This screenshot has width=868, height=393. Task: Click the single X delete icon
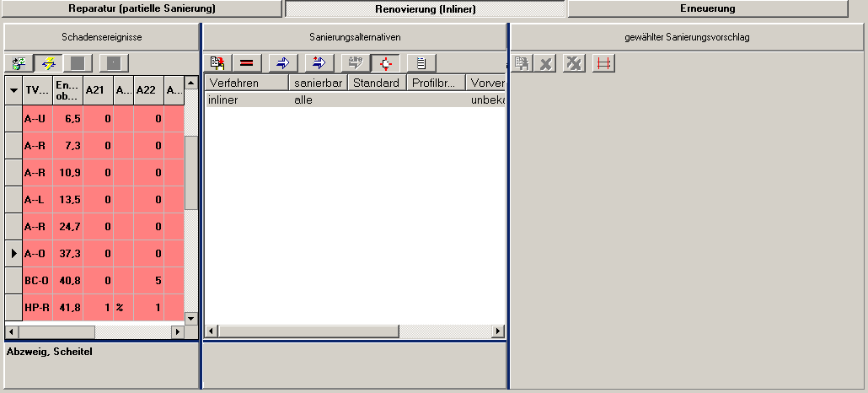tap(546, 63)
